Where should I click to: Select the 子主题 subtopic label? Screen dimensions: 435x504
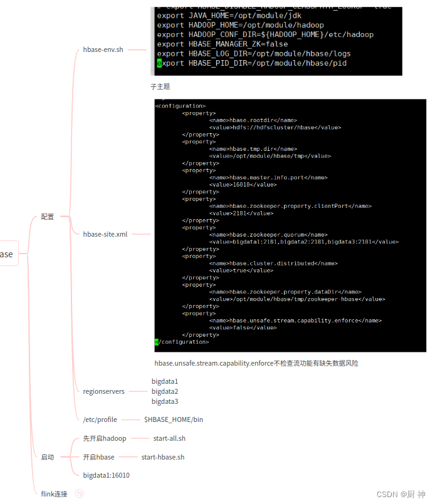click(x=160, y=86)
